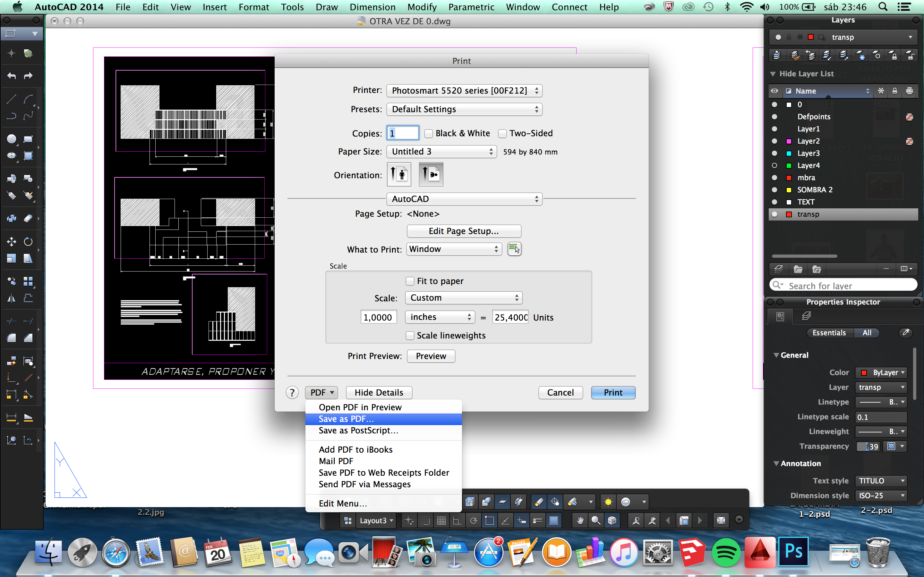Image resolution: width=924 pixels, height=577 pixels.
Task: Select the Mirror tool
Action: pos(11,298)
